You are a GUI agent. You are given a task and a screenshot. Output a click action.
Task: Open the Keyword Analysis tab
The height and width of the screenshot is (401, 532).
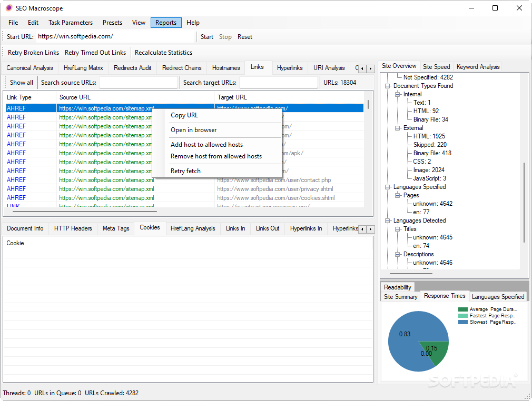[478, 67]
